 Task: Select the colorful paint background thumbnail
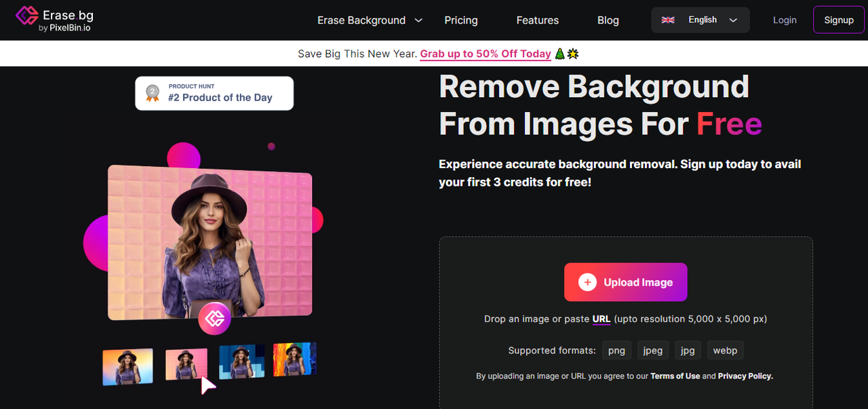[294, 359]
